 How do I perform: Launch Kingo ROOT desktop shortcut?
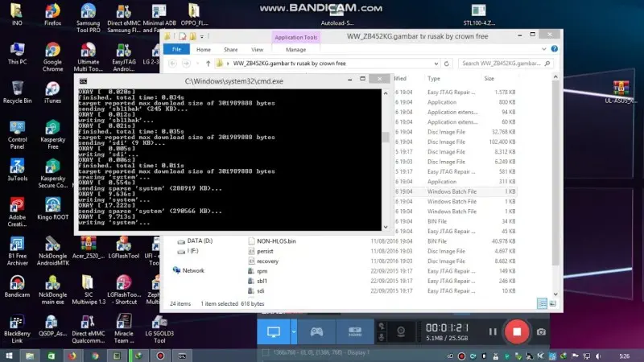(52, 209)
